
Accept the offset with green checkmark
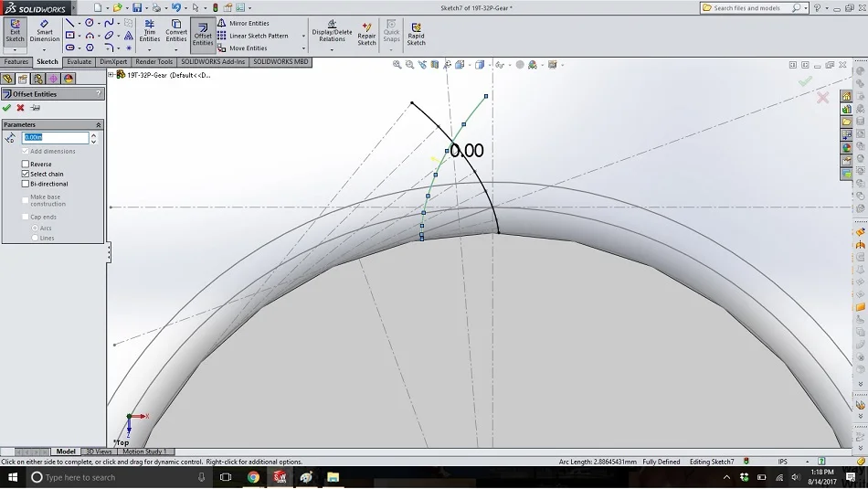[x=6, y=108]
